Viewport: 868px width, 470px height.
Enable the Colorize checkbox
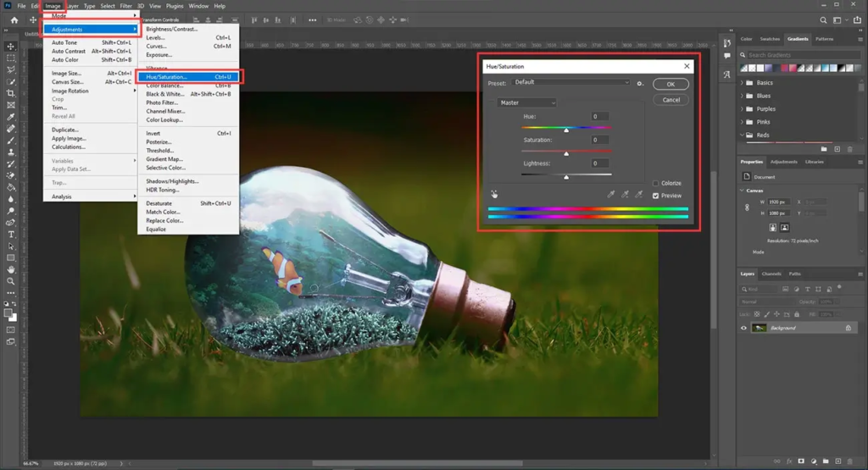(x=655, y=183)
